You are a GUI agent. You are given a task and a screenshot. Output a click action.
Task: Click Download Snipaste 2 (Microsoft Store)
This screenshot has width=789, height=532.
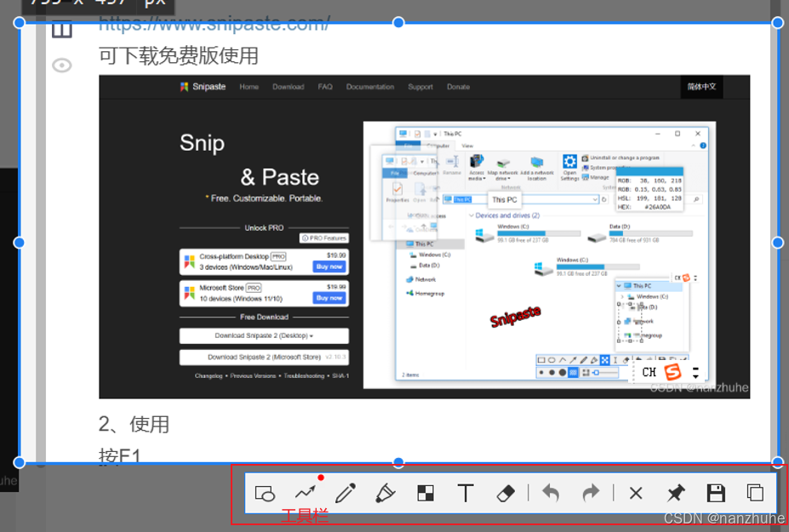pyautogui.click(x=264, y=358)
